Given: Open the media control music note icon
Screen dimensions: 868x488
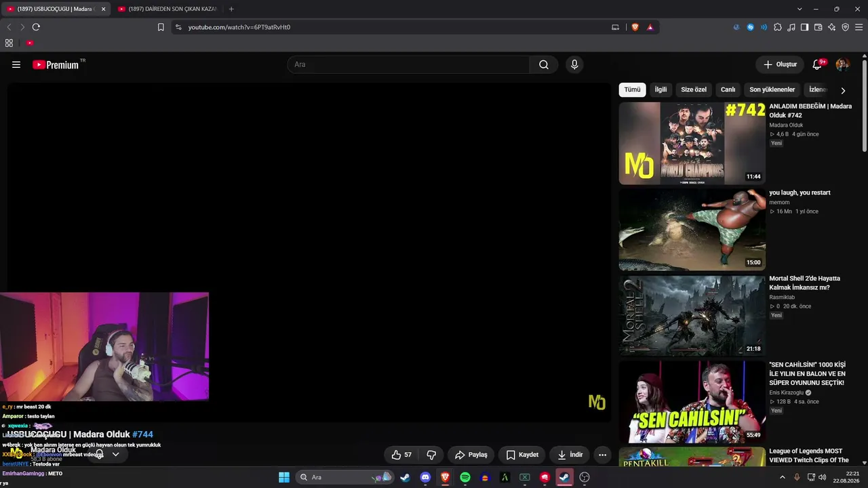Looking at the screenshot, I should 791,27.
